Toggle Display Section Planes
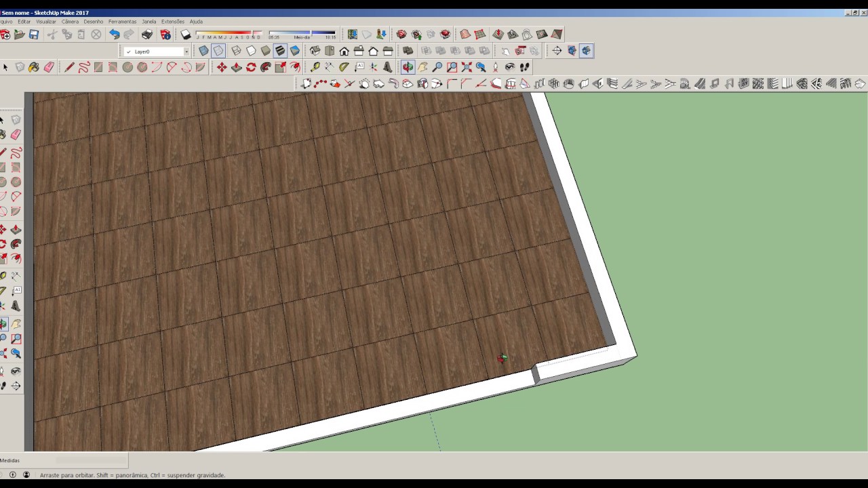The width and height of the screenshot is (868, 488). pos(572,51)
